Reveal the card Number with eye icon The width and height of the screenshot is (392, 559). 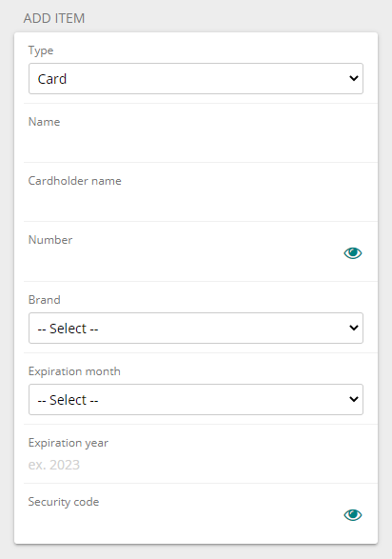(x=352, y=253)
